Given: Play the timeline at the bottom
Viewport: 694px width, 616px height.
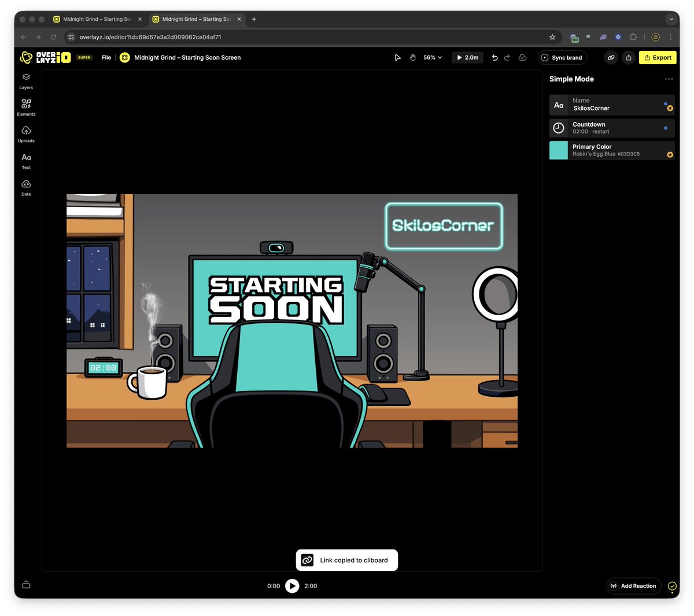Looking at the screenshot, I should point(292,586).
